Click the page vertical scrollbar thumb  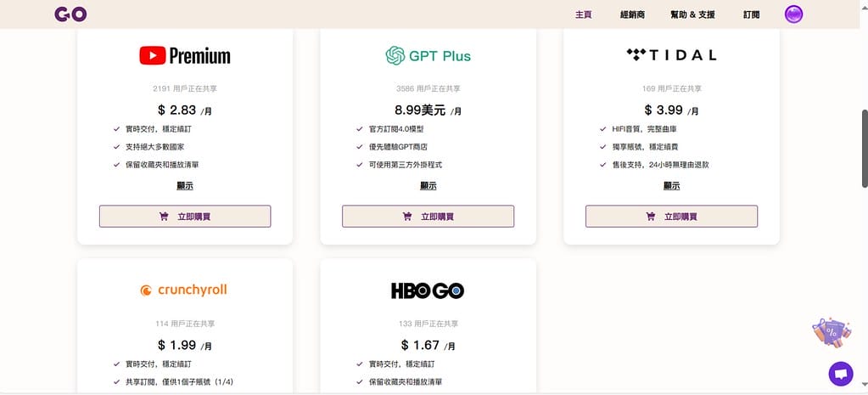tap(864, 149)
